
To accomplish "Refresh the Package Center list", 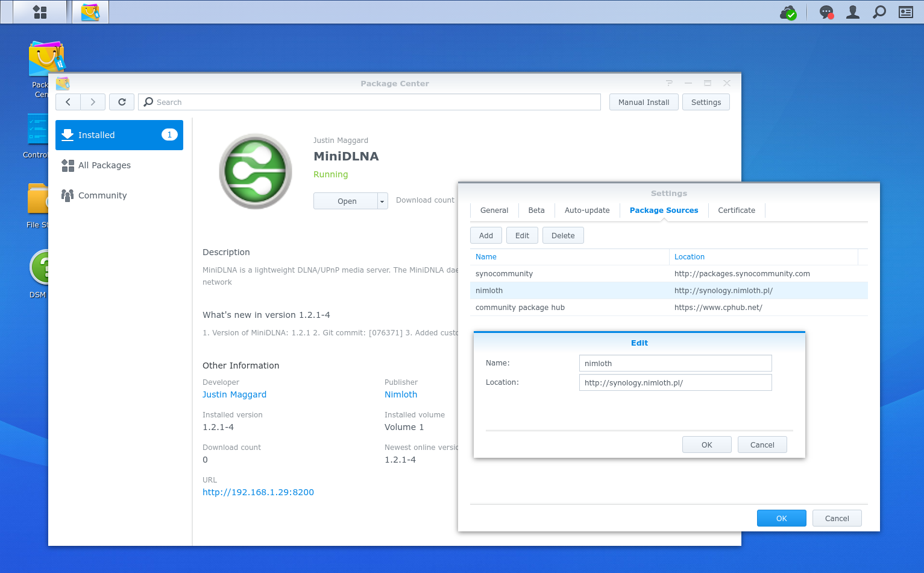I will click(x=122, y=102).
